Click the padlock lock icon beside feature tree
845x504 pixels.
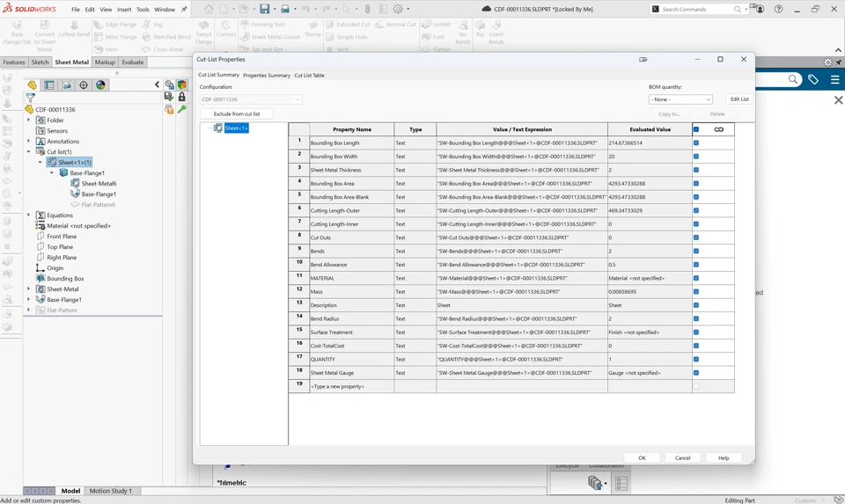182,97
